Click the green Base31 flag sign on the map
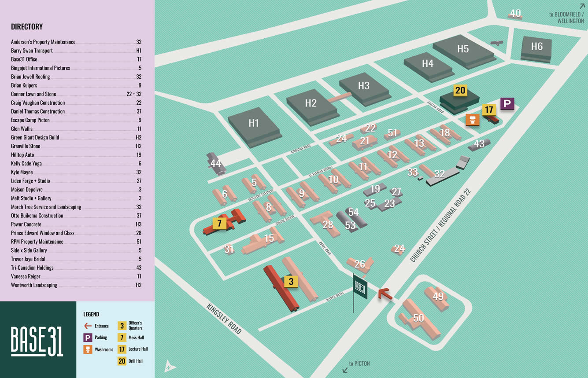Image resolution: width=588 pixels, height=378 pixels. point(360,287)
